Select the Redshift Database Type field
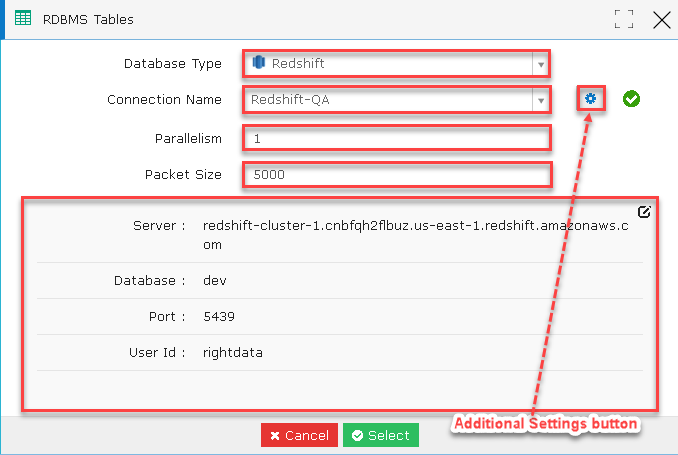This screenshot has width=678, height=455. tap(397, 64)
